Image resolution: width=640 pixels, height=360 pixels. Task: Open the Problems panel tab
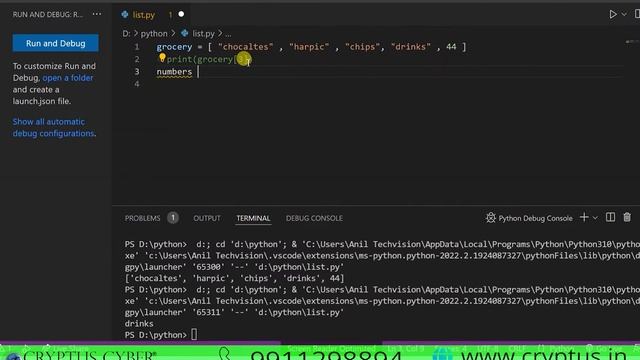pyautogui.click(x=142, y=218)
